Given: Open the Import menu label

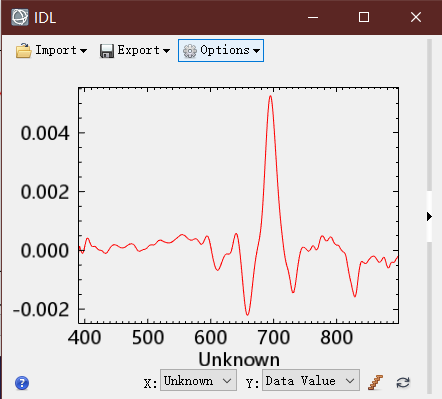Looking at the screenshot, I should pyautogui.click(x=56, y=50).
